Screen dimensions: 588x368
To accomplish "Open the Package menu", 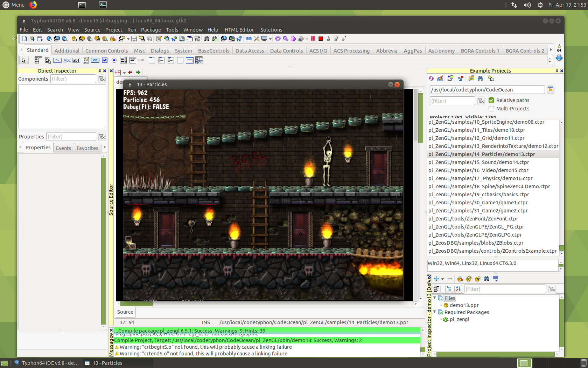I will [x=151, y=30].
